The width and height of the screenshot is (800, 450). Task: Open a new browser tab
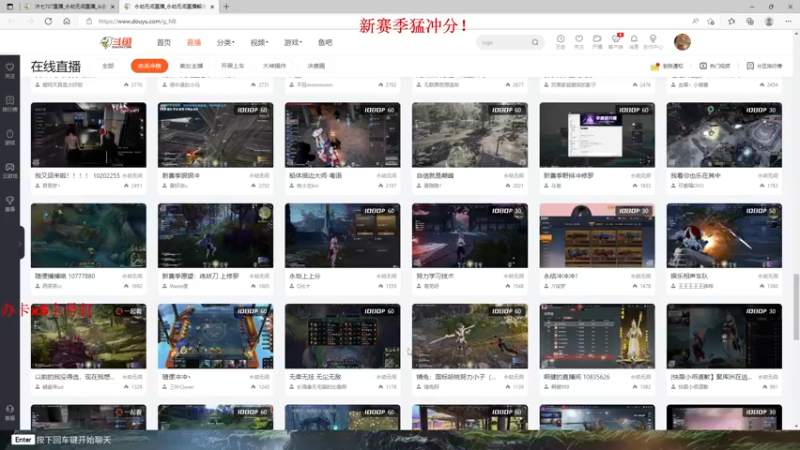[x=226, y=7]
